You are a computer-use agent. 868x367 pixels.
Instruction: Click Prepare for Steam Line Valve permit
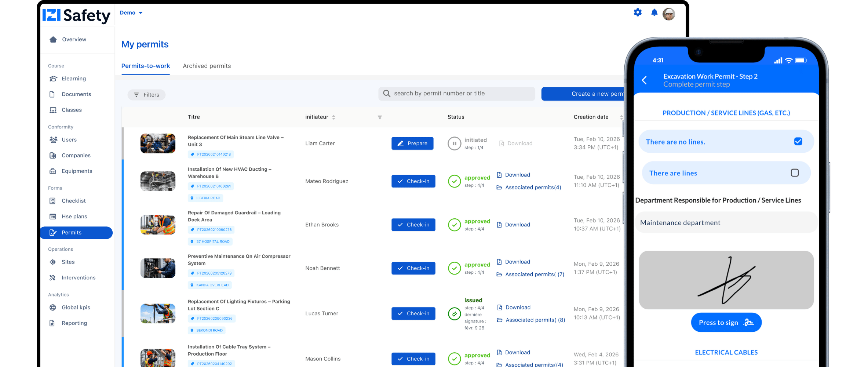pyautogui.click(x=412, y=143)
